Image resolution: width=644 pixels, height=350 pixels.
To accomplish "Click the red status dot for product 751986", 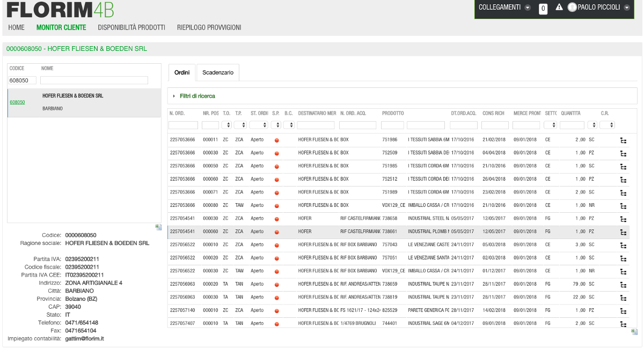I will click(x=277, y=140).
